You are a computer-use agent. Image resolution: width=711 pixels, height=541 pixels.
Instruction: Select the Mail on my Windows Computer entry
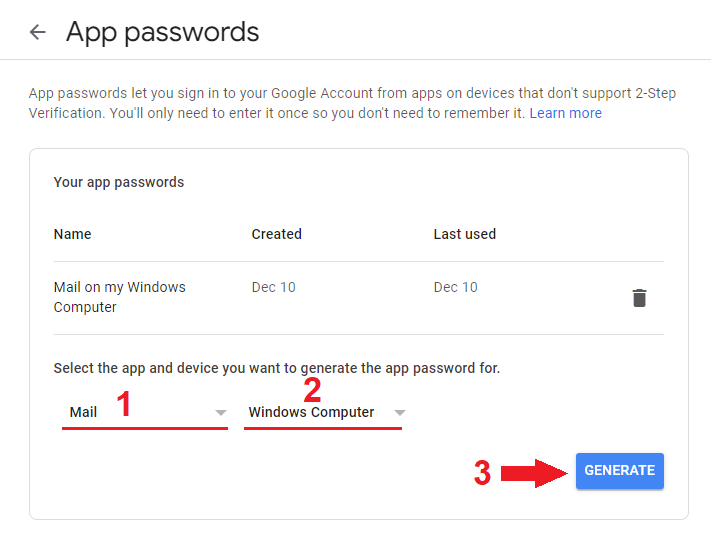point(120,297)
